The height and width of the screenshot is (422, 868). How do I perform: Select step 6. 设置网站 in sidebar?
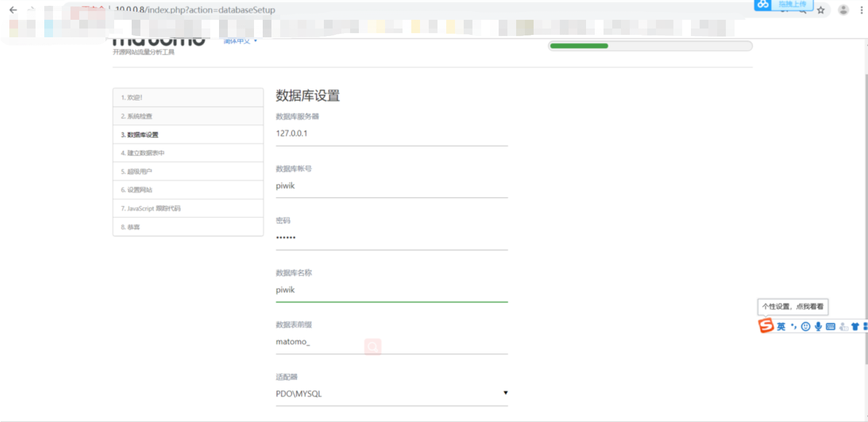click(x=188, y=190)
